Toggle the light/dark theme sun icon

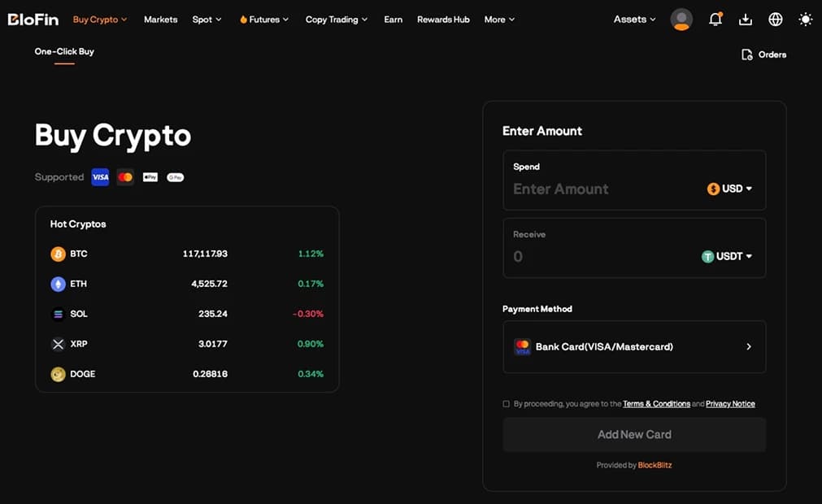(805, 20)
